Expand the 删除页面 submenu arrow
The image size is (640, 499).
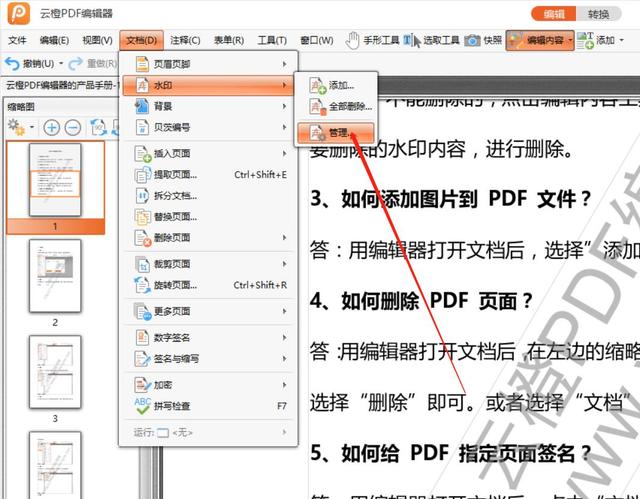(284, 238)
